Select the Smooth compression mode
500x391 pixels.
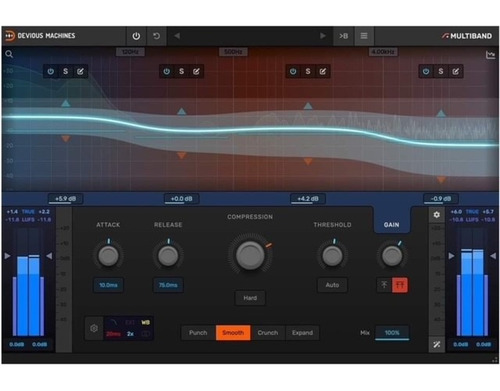point(233,333)
